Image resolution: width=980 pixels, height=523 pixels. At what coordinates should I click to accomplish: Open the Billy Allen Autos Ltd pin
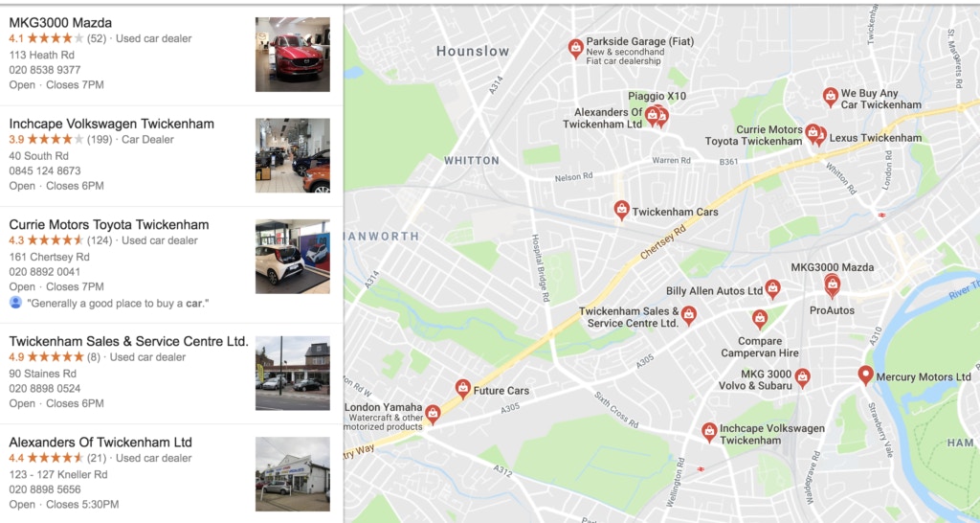772,289
